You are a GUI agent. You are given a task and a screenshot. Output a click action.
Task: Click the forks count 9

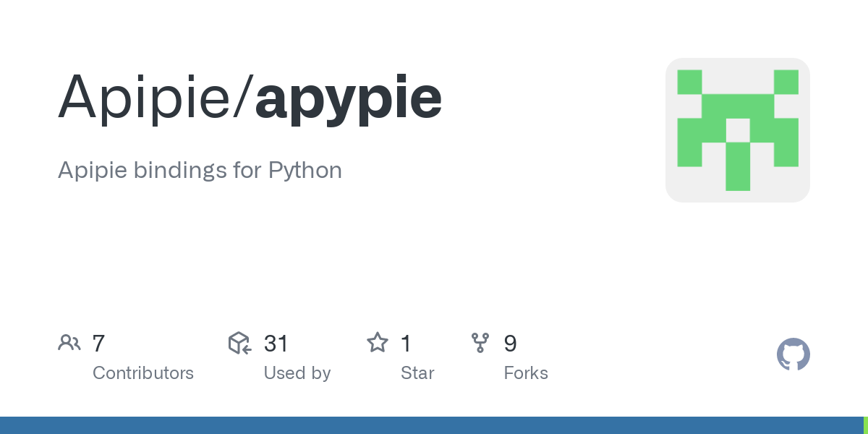point(510,343)
